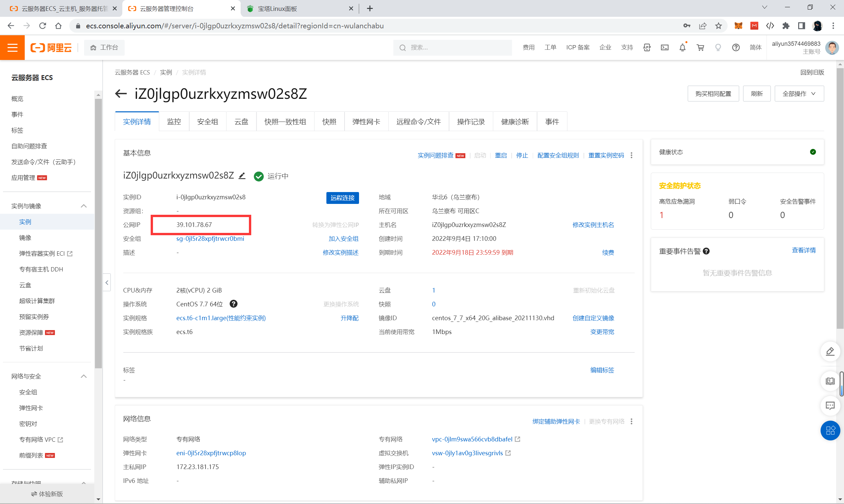
Task: Click the 升降配 link
Action: coord(349,318)
